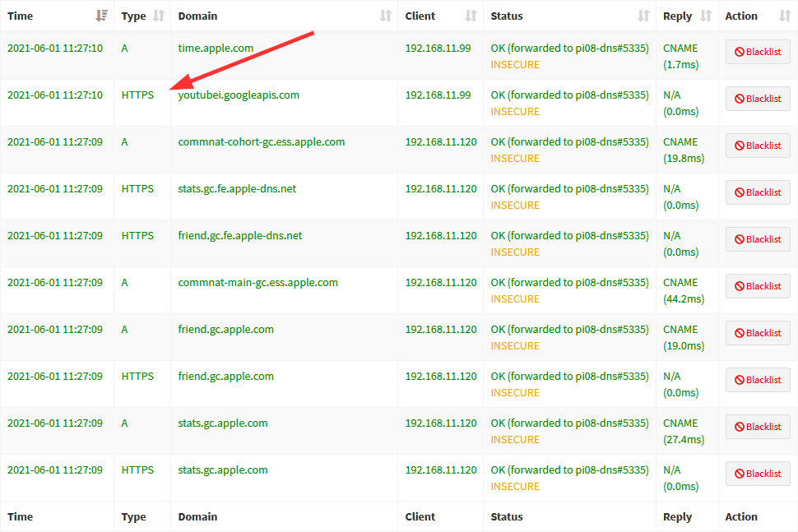Blacklist friend.gc.fe.apple-dns.net
798x532 pixels.
[x=758, y=239]
